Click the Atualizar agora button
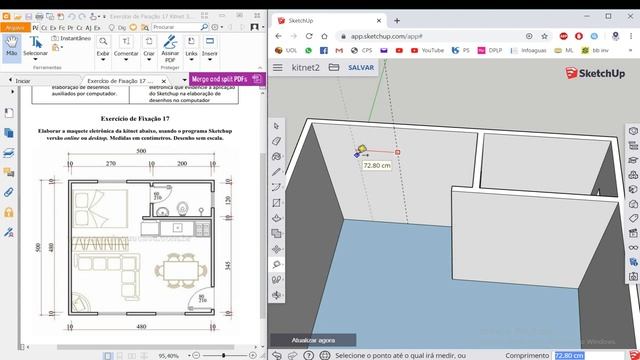 [313, 340]
